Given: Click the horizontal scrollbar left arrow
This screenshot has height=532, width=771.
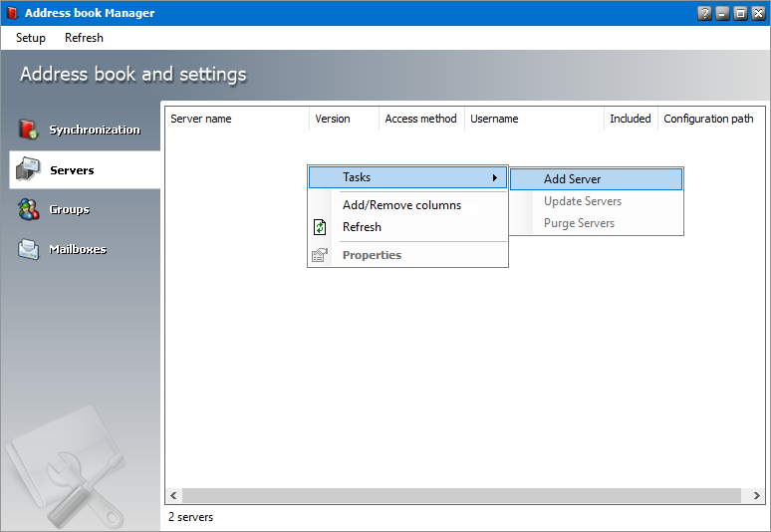Looking at the screenshot, I should (x=173, y=495).
